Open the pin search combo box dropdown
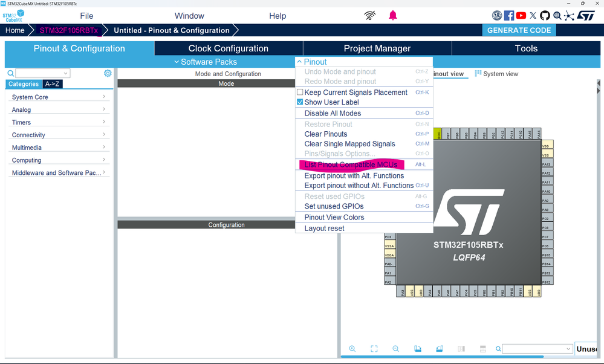This screenshot has width=604, height=364. pyautogui.click(x=568, y=349)
